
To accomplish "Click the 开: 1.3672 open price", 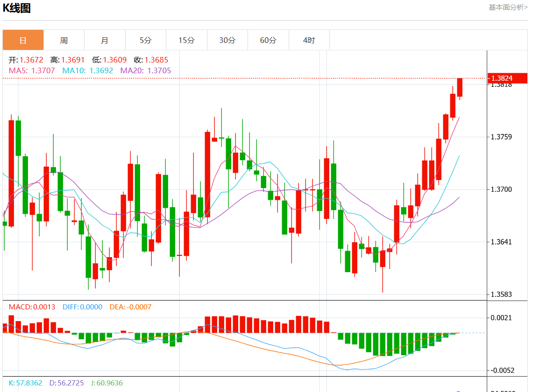I will 26,60.
